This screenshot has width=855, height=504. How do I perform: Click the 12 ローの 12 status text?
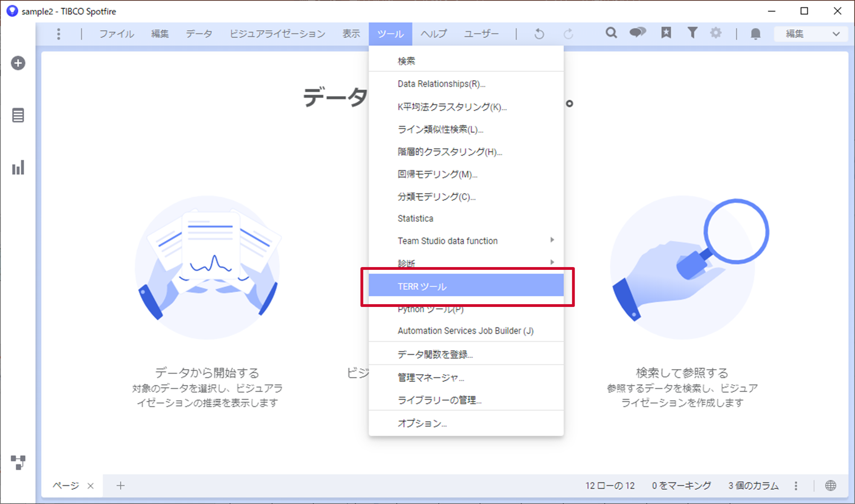click(610, 485)
